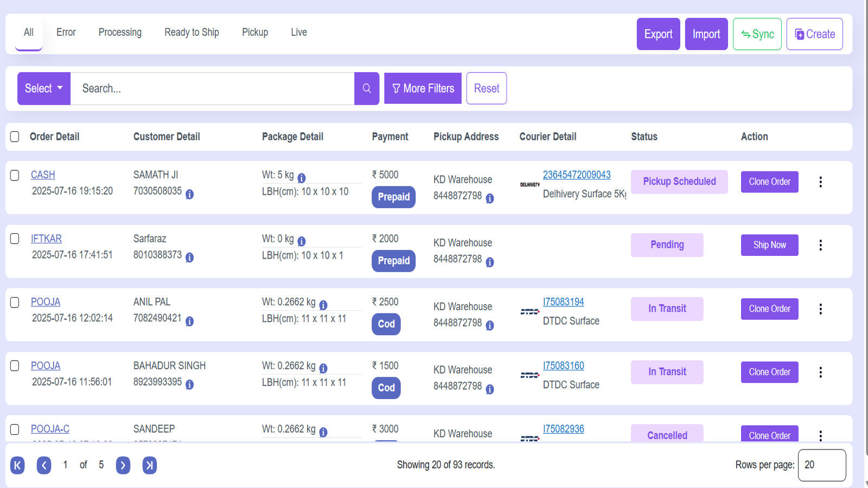Open the POOJA-C order link
The height and width of the screenshot is (488, 868).
[x=50, y=429]
